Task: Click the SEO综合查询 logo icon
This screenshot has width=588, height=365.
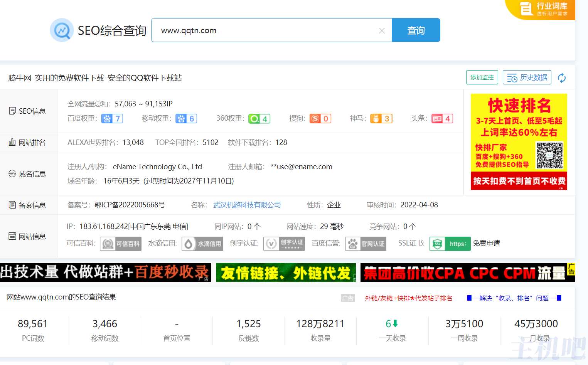Action: (62, 30)
